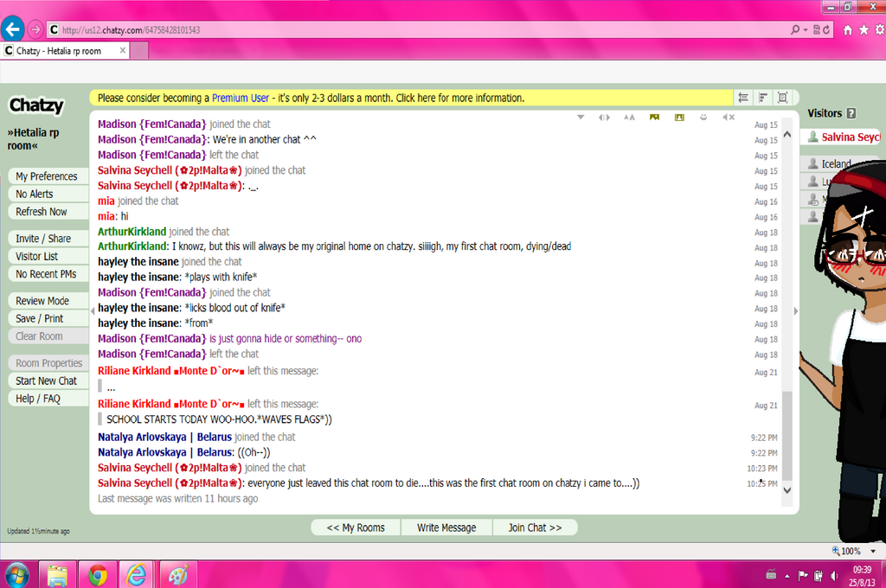Screen dimensions: 886x588
Task: Click the search magnifier in address bar
Action: click(795, 30)
